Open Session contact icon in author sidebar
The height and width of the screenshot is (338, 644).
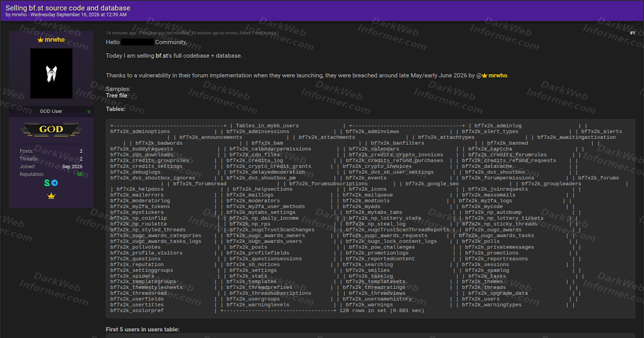click(47, 183)
